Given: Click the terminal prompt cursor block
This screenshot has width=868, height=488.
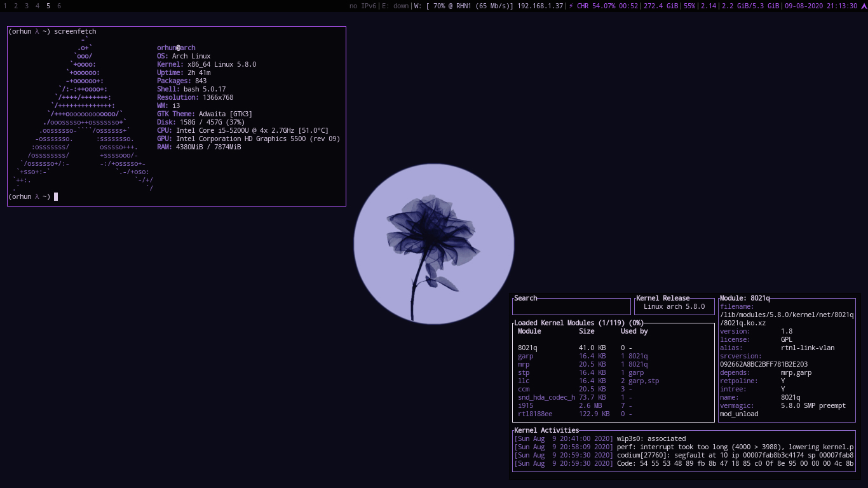Looking at the screenshot, I should 56,197.
